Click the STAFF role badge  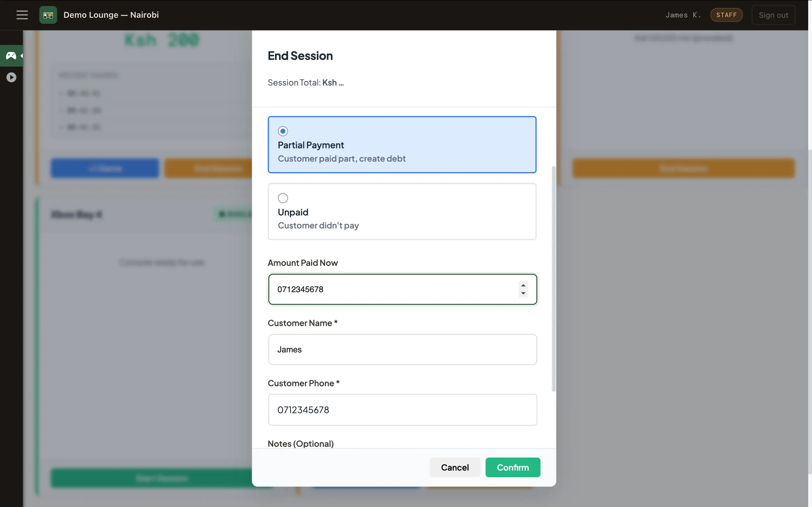pos(726,15)
